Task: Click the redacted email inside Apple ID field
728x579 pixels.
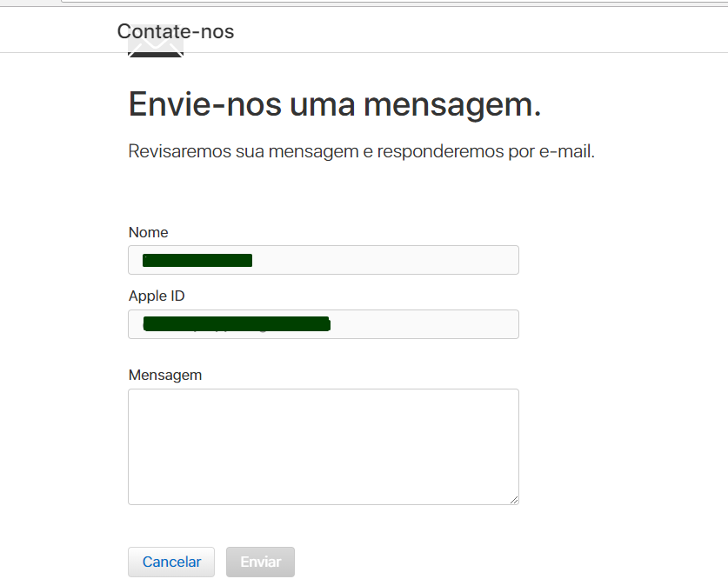Action: 237,323
